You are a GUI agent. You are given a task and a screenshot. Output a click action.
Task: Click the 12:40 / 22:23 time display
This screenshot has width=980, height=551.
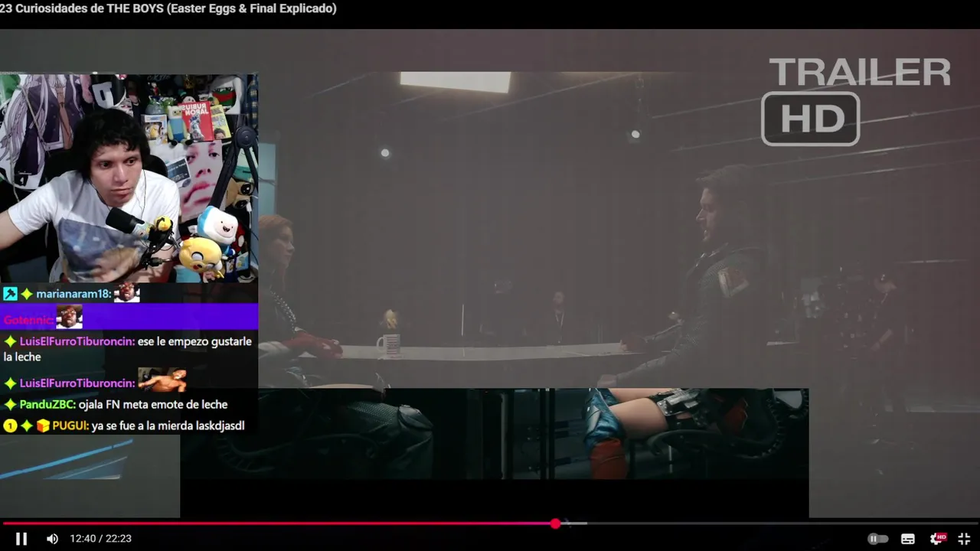click(100, 539)
